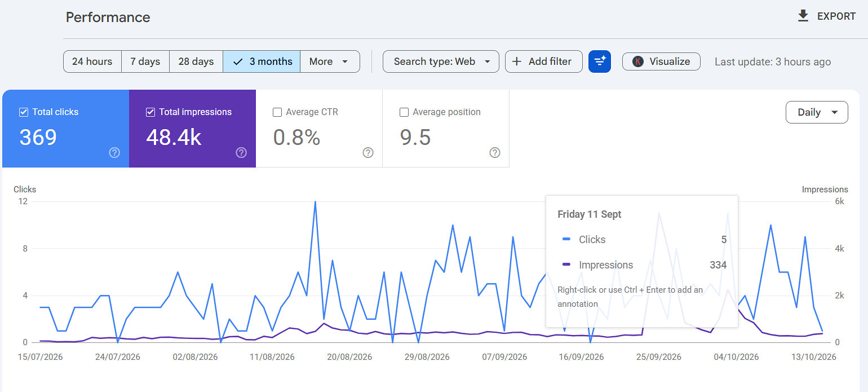Click the help icon on Total impressions card
This screenshot has height=392, width=868.
pyautogui.click(x=241, y=152)
